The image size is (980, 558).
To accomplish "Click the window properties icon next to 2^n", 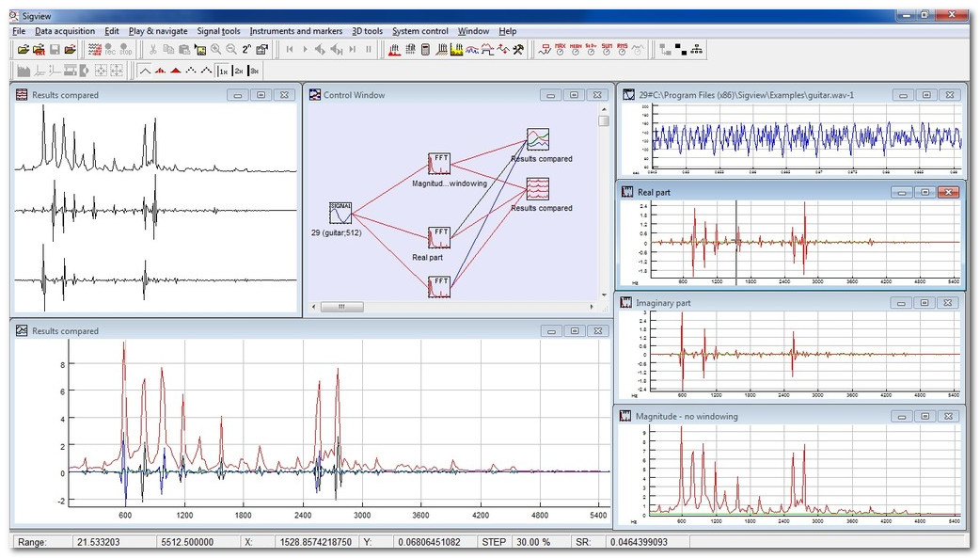I will [x=261, y=50].
